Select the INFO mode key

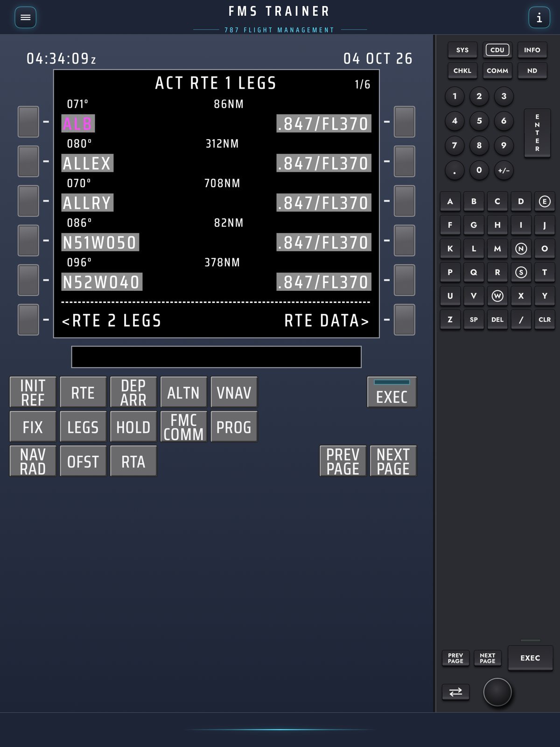[x=532, y=50]
